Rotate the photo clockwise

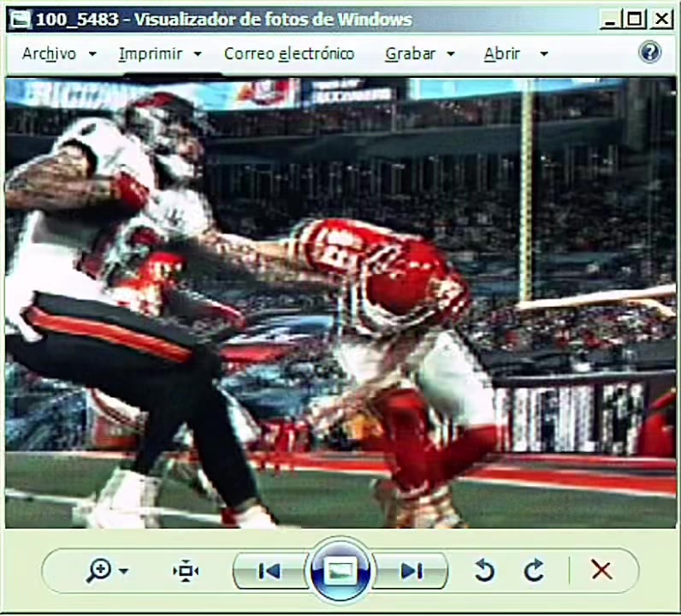point(534,571)
